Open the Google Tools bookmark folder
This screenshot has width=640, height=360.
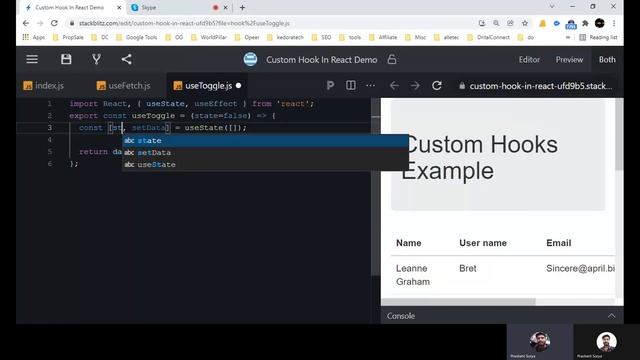tap(137, 37)
